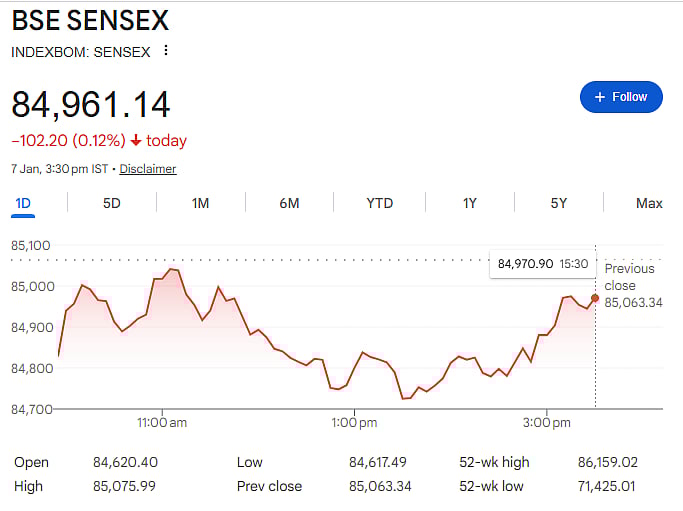The image size is (683, 511).
Task: Click the plus icon in Follow button
Action: 600,97
